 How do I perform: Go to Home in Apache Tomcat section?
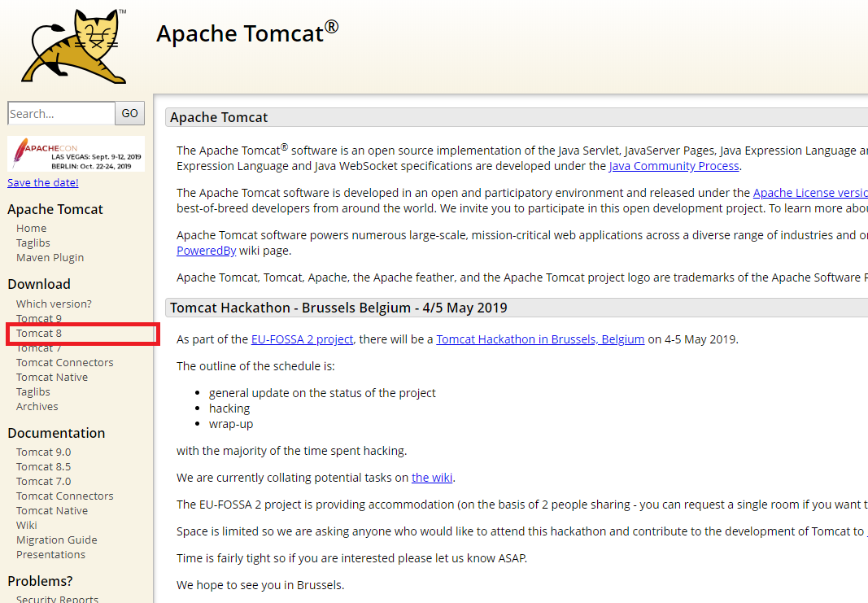coord(32,228)
